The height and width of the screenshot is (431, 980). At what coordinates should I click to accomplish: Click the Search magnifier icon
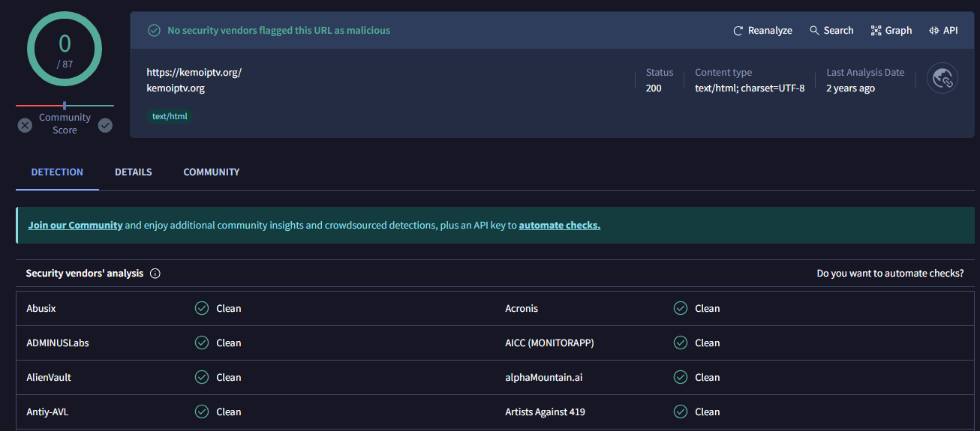point(814,31)
